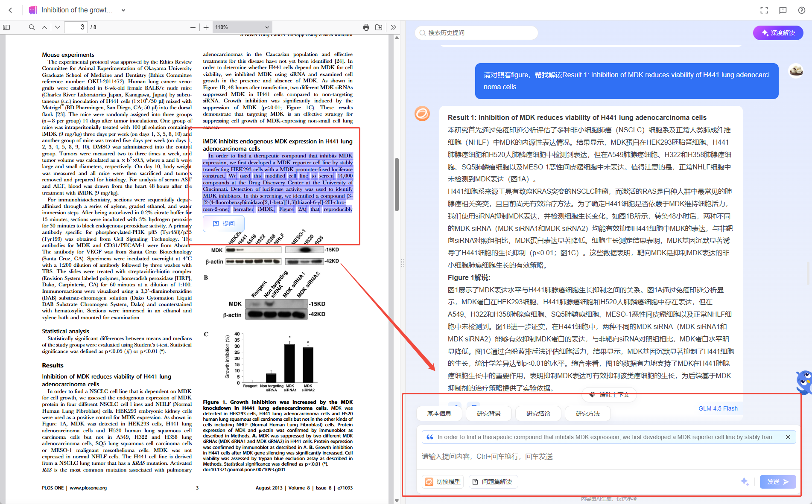Image resolution: width=812 pixels, height=504 pixels.
Task: Open 问题集解读 question set reading
Action: [x=493, y=482]
